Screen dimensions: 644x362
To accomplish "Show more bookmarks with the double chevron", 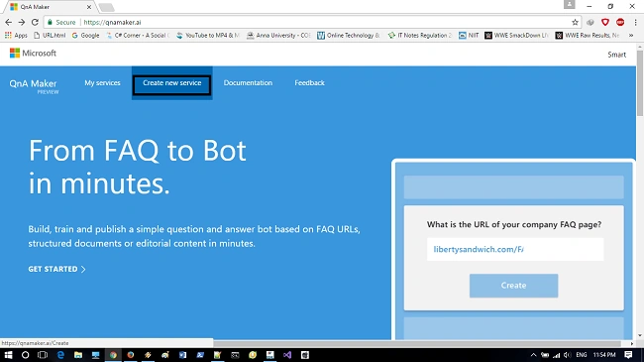I will click(x=631, y=36).
